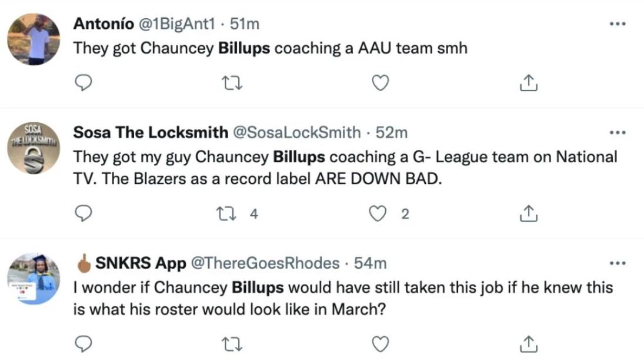Viewport: 644px width, 358px height.
Task: Share Antonío's tweet via upload icon
Action: click(x=529, y=82)
